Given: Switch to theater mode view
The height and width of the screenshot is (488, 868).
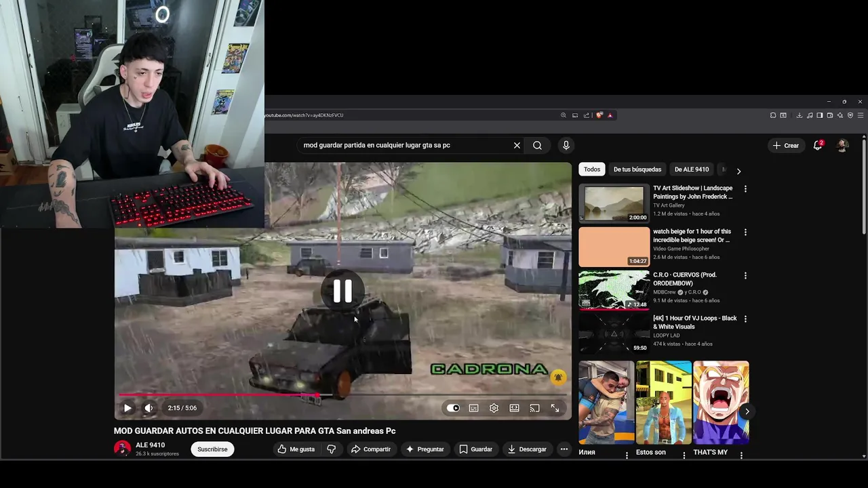Looking at the screenshot, I should tap(514, 408).
